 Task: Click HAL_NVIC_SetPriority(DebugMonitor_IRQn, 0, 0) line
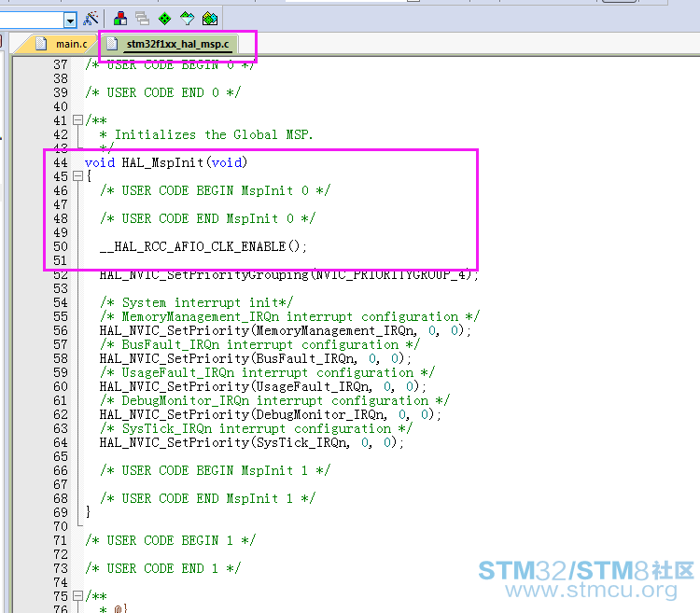[271, 415]
